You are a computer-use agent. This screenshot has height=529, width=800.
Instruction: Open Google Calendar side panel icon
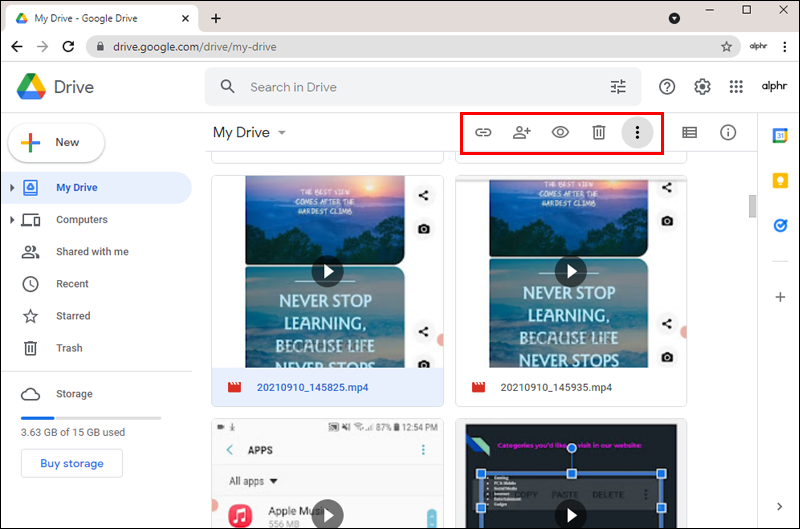click(x=780, y=136)
